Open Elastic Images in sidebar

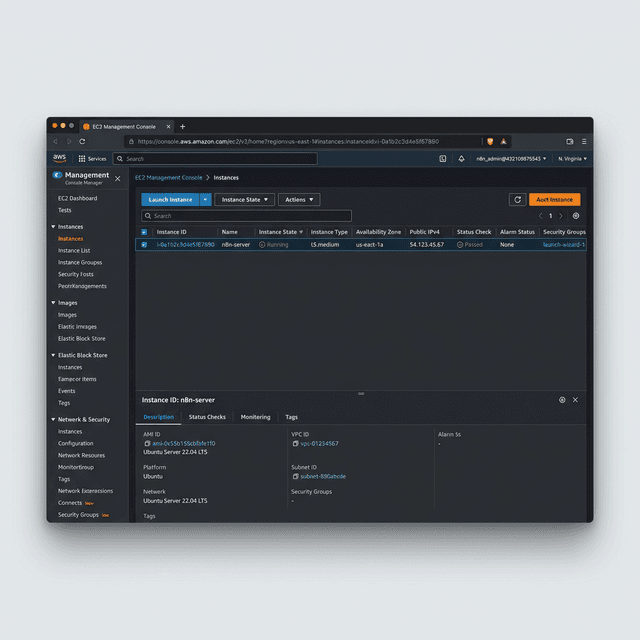(x=77, y=327)
